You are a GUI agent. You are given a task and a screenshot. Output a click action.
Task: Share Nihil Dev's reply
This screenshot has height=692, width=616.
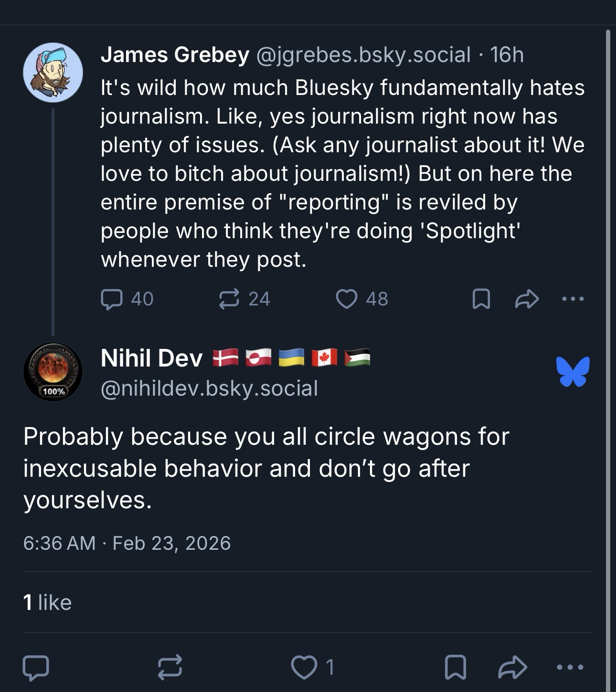pos(512,667)
